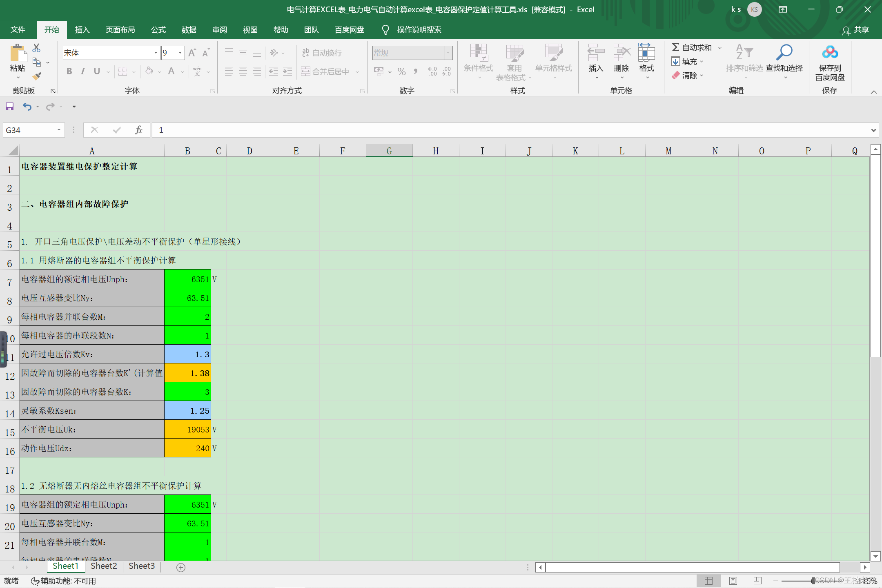This screenshot has width=882, height=588.
Task: Click the Increase Font Size icon
Action: click(x=192, y=53)
